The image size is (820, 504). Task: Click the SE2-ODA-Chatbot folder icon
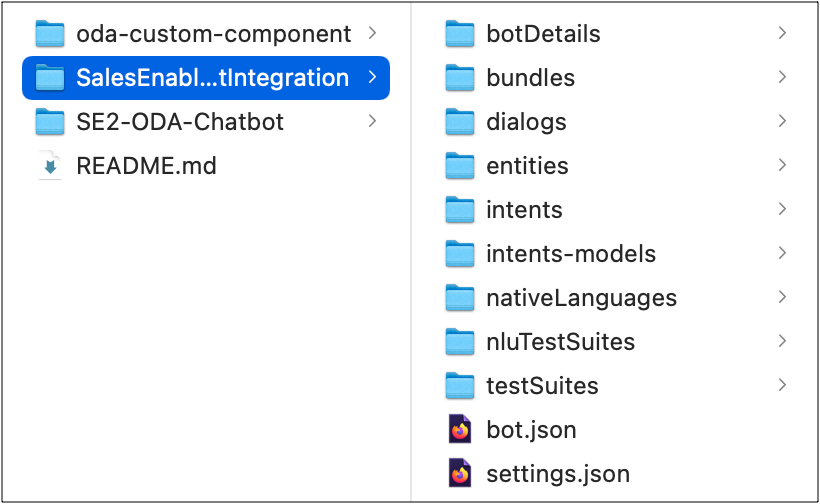click(49, 122)
